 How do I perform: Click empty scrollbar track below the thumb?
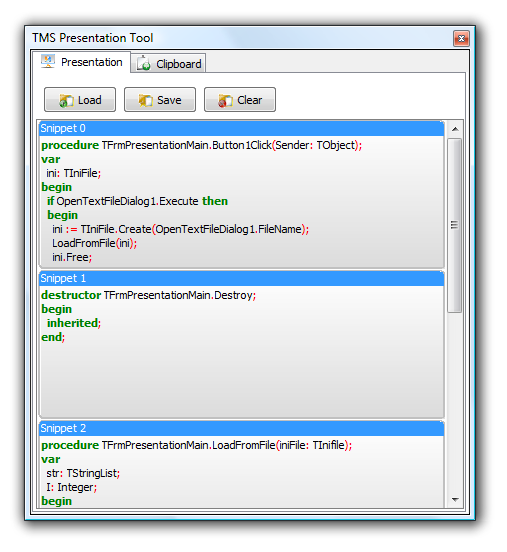[x=455, y=401]
